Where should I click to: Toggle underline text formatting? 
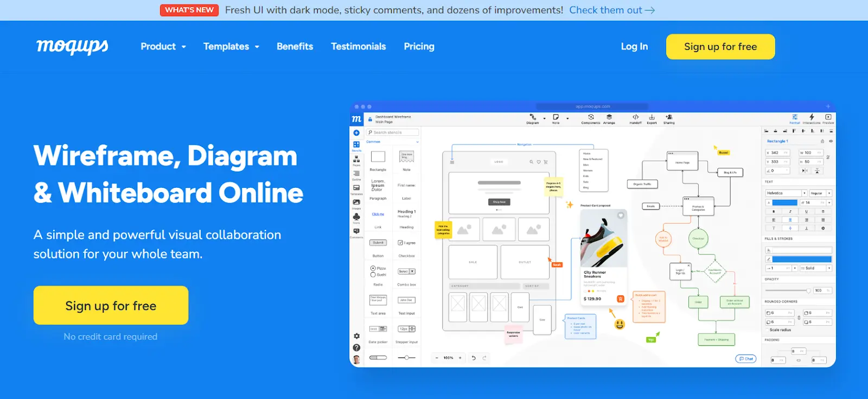tap(807, 212)
